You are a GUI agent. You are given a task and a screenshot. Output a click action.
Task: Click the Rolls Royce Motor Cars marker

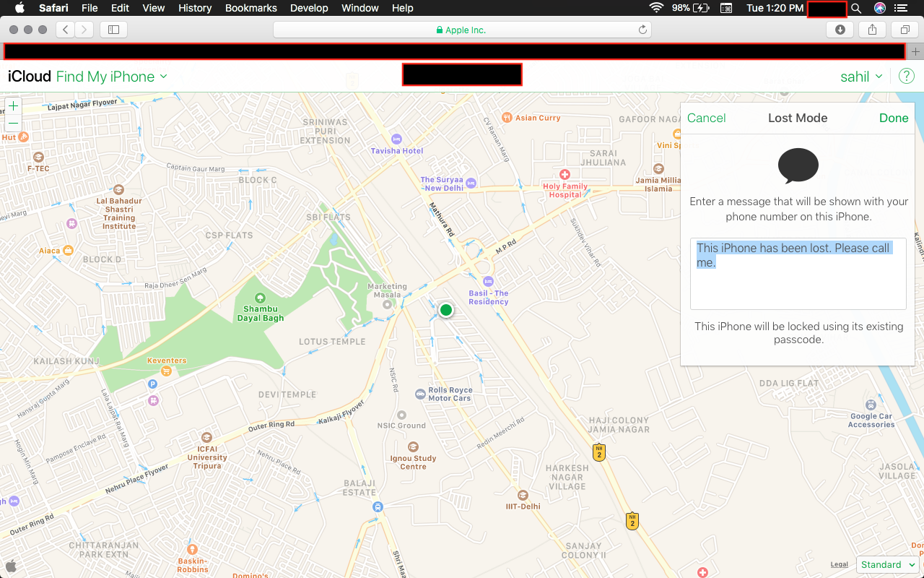pos(420,394)
